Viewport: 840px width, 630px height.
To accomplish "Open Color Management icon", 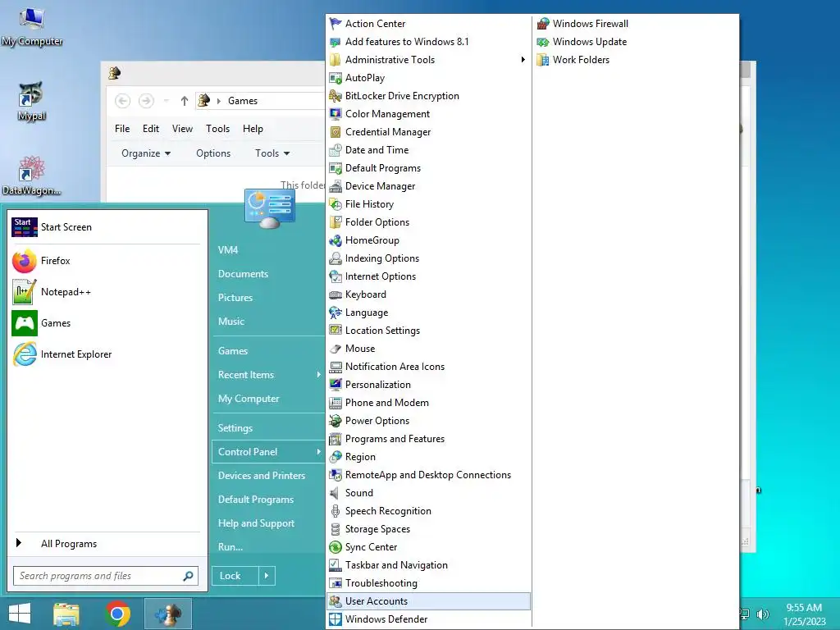I will point(336,113).
